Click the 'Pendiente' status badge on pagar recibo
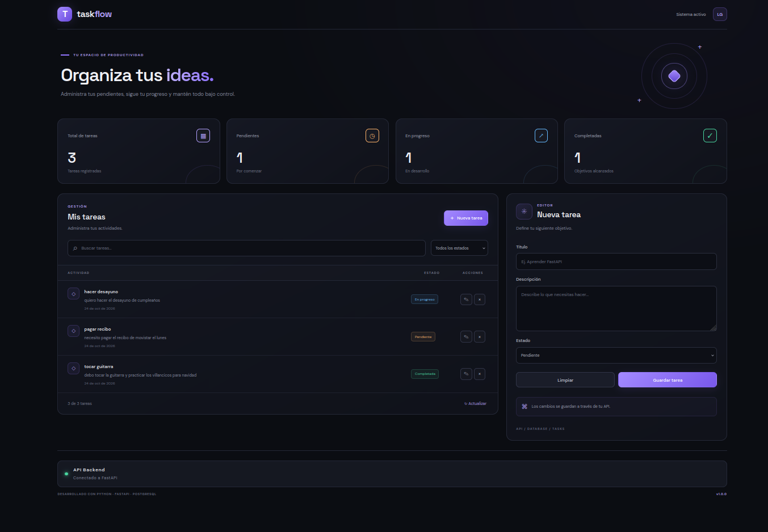 coord(423,337)
